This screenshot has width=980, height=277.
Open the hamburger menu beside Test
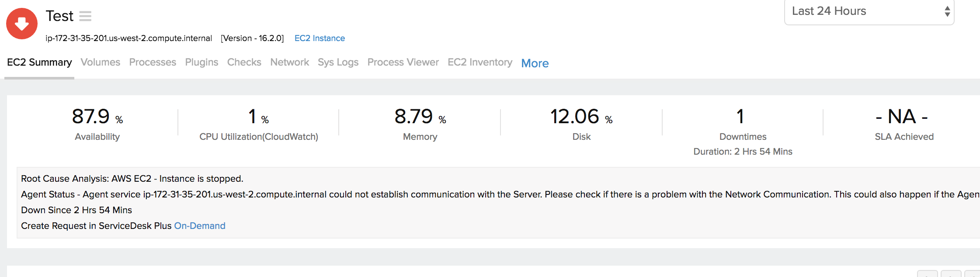coord(85,16)
